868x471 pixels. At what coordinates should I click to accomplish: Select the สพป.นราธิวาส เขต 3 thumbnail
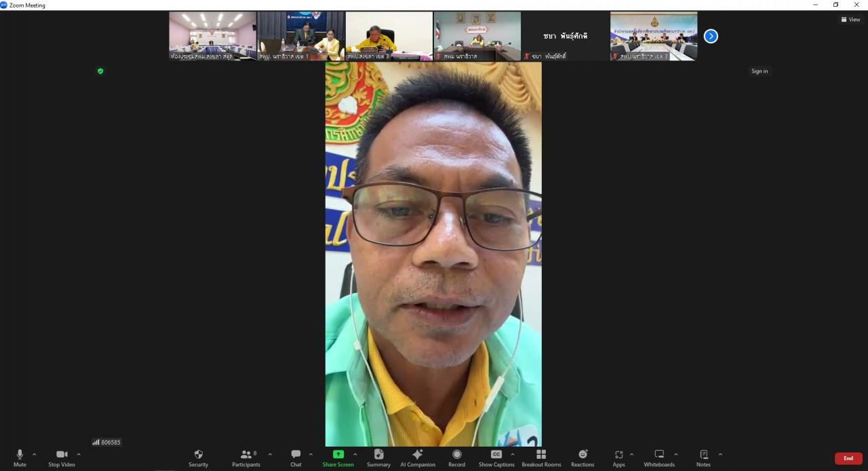pos(654,36)
